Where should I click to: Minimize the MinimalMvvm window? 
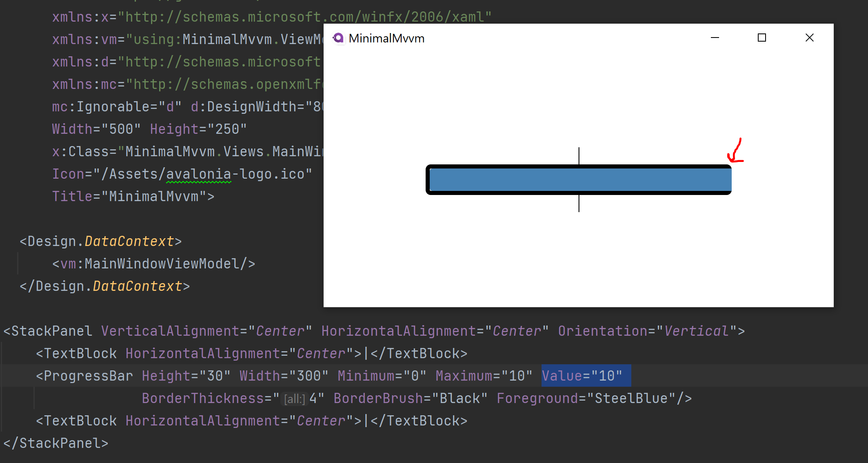pos(715,38)
